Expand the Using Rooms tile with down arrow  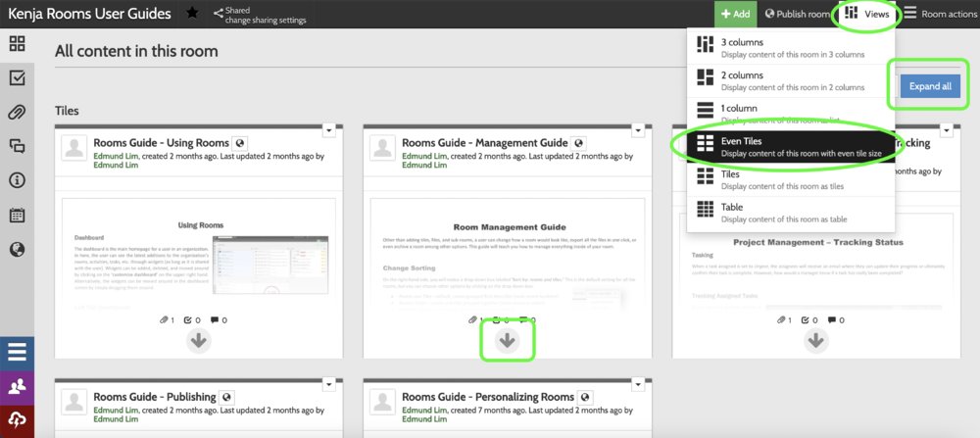tap(199, 341)
